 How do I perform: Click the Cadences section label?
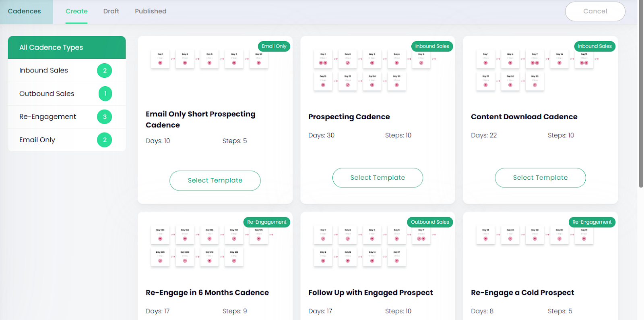coord(25,11)
